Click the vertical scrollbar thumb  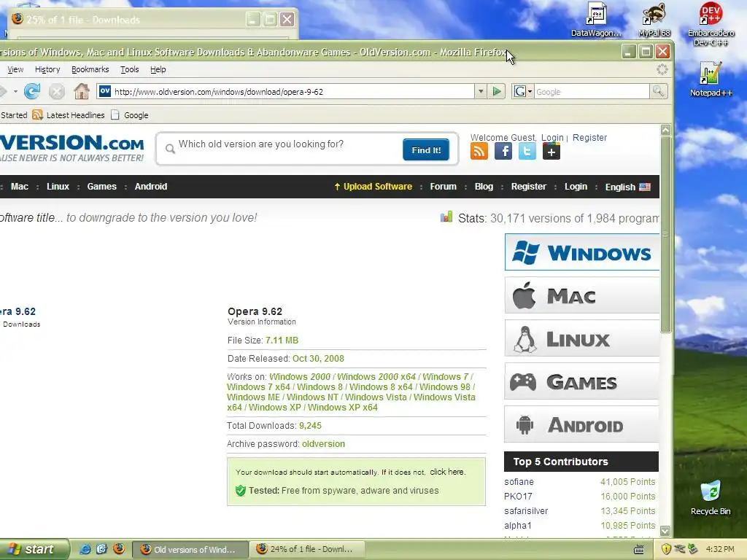(665, 235)
